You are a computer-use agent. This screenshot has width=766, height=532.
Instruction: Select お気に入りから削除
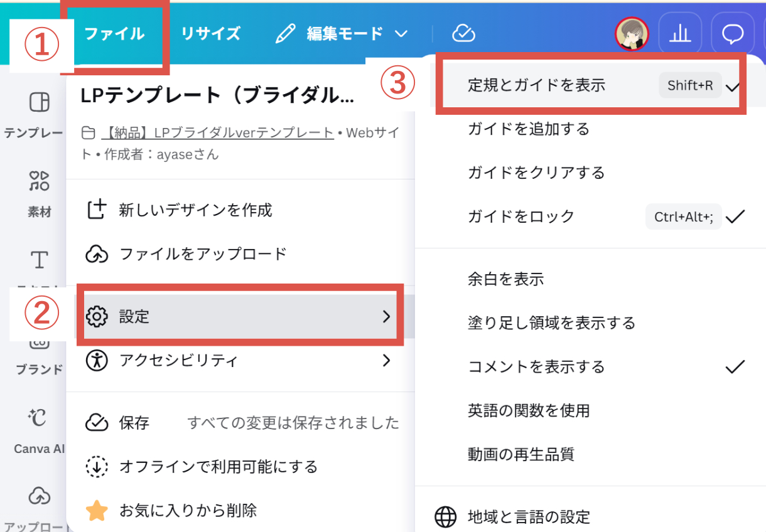coord(240,511)
